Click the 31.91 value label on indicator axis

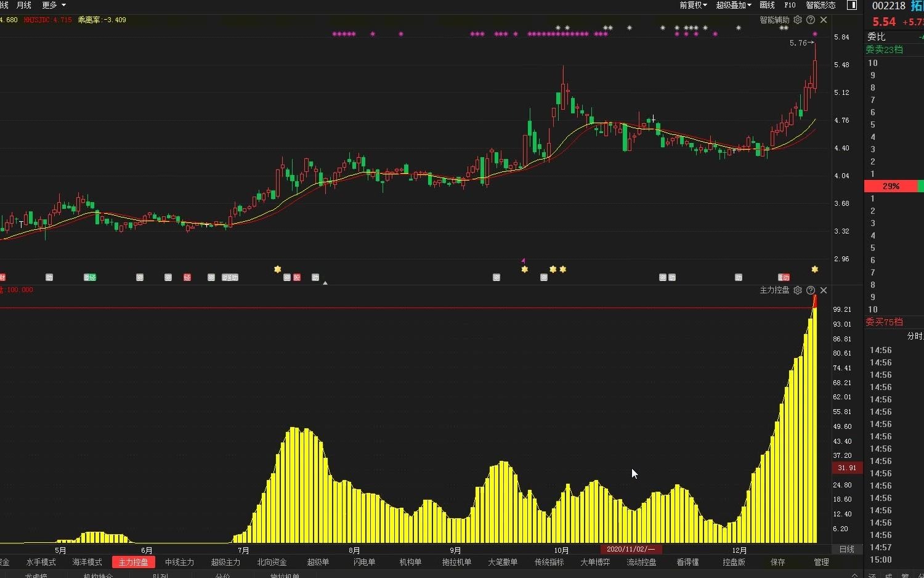[847, 468]
